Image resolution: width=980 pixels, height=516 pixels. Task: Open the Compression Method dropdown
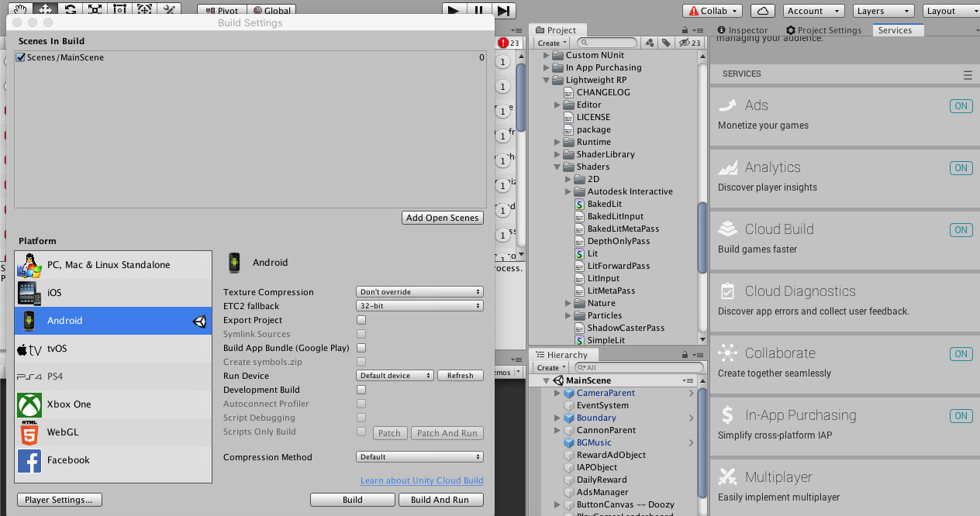(419, 457)
